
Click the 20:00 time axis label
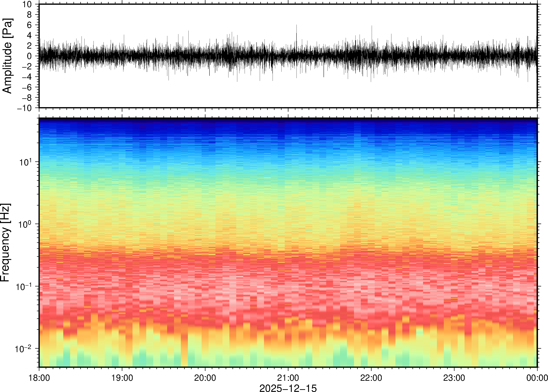click(x=205, y=378)
